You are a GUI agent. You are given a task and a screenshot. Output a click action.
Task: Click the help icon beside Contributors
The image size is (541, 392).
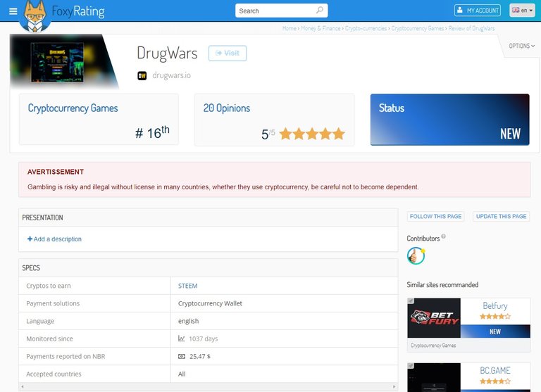[443, 236]
